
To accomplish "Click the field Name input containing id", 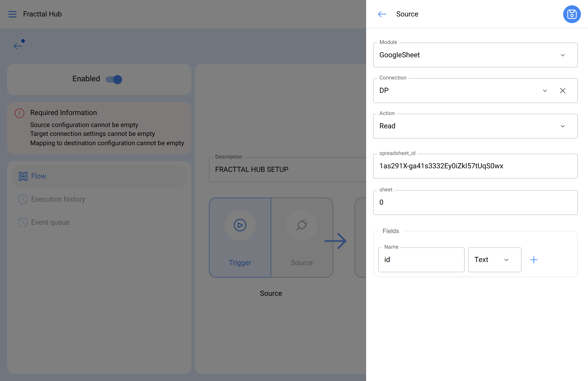I will click(421, 260).
